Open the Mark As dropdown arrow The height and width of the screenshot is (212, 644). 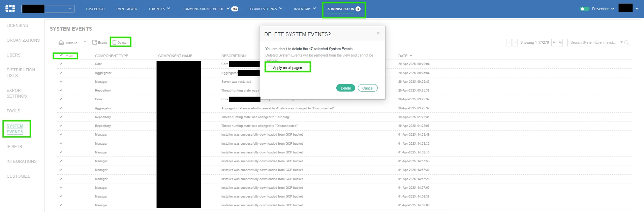click(x=85, y=42)
